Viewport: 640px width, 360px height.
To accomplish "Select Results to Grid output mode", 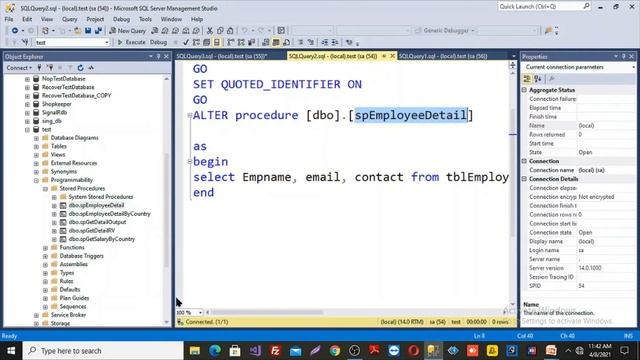I will (x=276, y=42).
